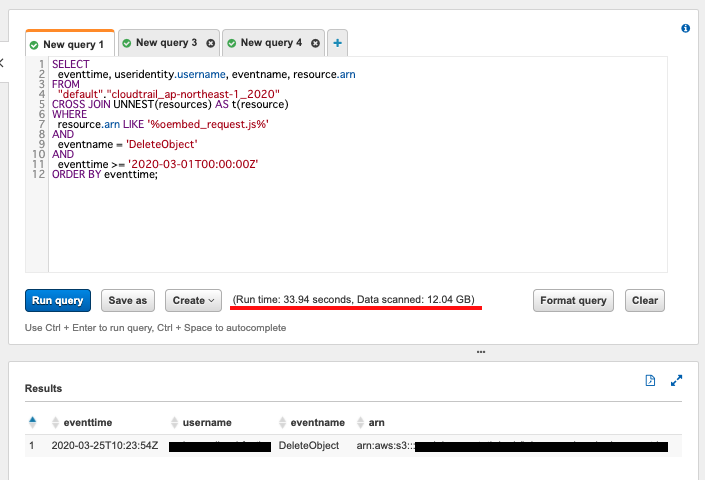
Task: Click the run time and data scanned text
Action: pyautogui.click(x=353, y=299)
